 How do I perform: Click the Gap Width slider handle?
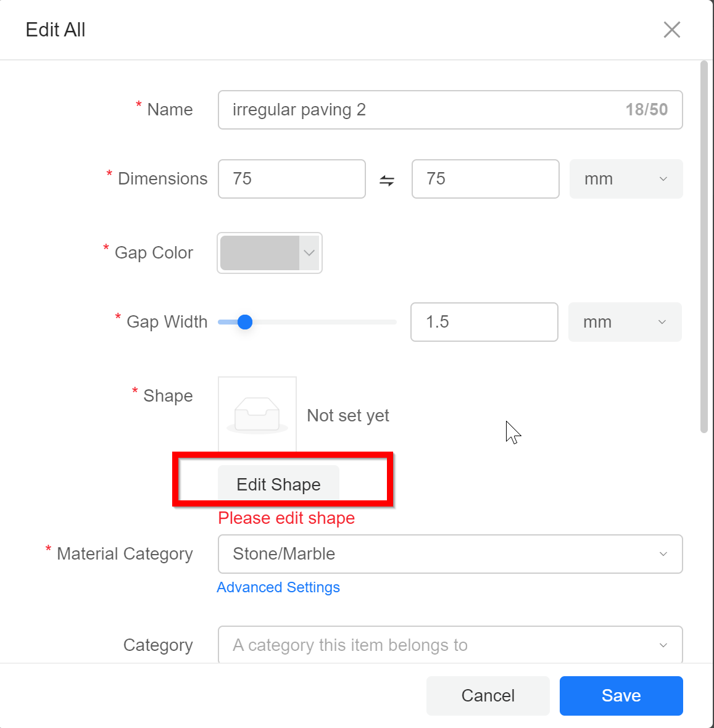pyautogui.click(x=245, y=322)
